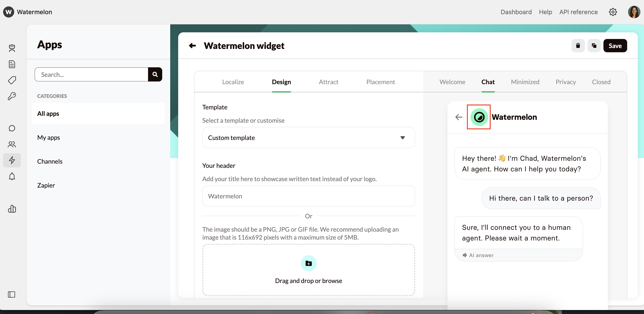Delete widget using the trash icon
The height and width of the screenshot is (314, 644).
[578, 46]
